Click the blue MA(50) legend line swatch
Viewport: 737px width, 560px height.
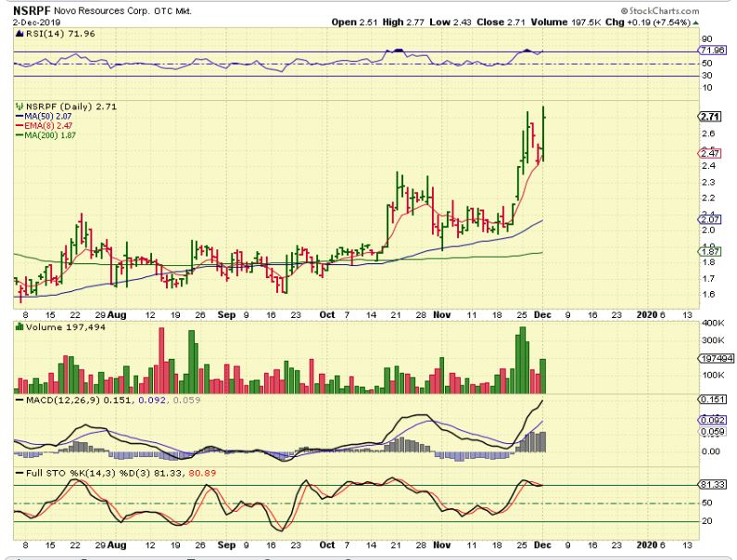(x=19, y=116)
